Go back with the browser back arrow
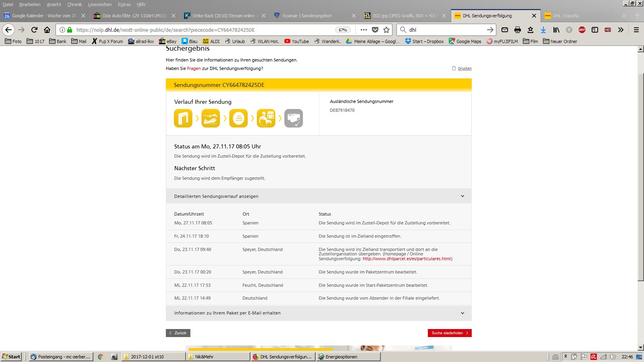 8,30
